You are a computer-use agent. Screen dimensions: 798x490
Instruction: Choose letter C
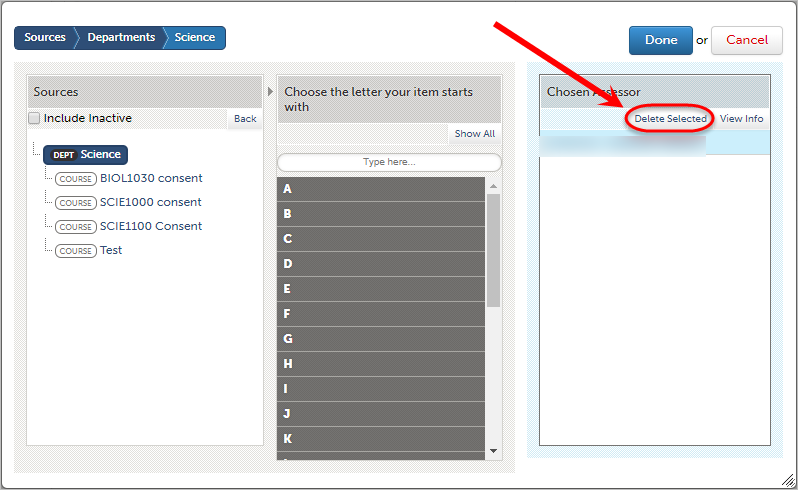point(381,239)
